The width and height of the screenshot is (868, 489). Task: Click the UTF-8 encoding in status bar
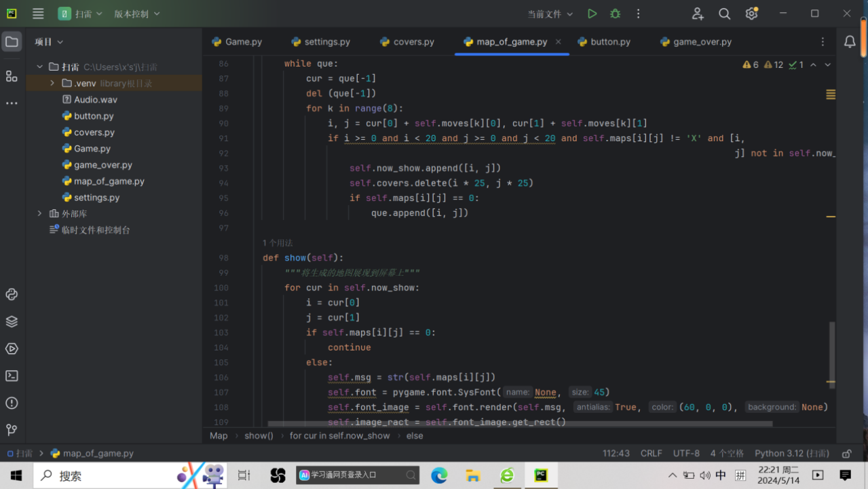pyautogui.click(x=686, y=453)
